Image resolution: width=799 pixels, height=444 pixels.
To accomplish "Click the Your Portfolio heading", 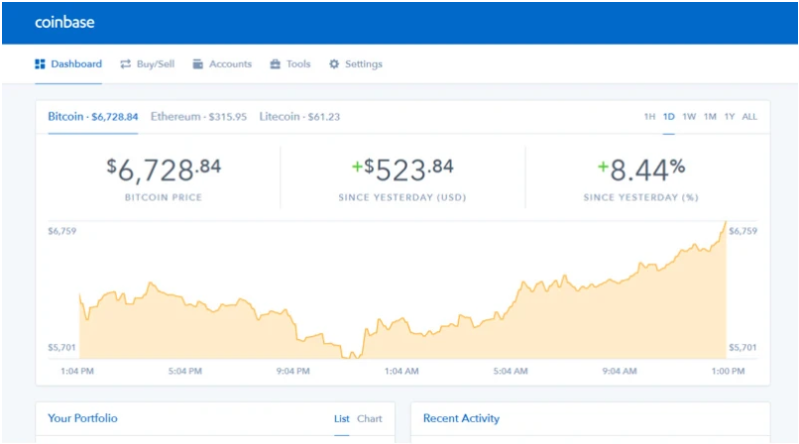I will point(83,418).
